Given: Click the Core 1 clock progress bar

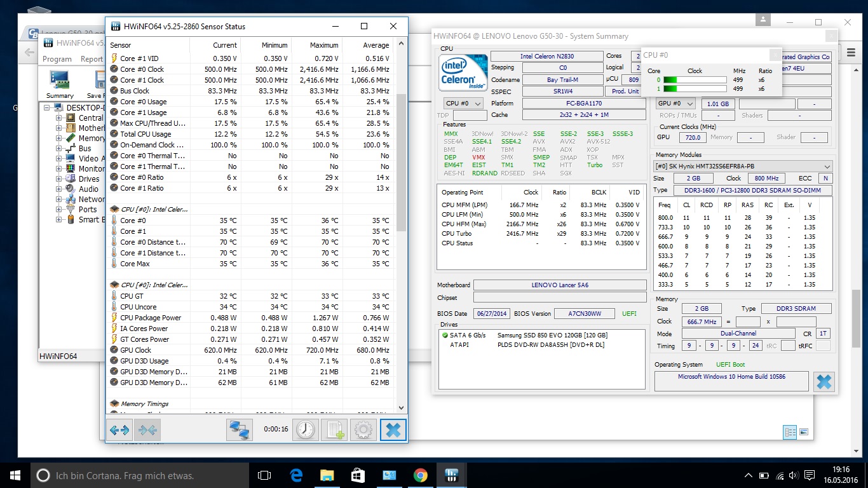Looking at the screenshot, I should 695,89.
